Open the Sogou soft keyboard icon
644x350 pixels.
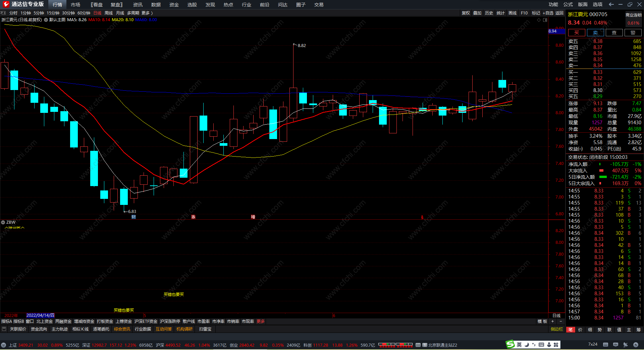[541, 345]
